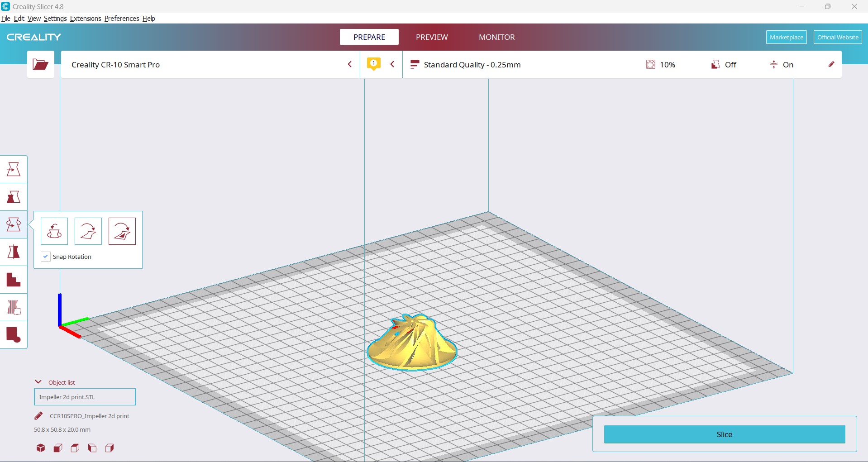868x462 pixels.
Task: Switch to 3D perspective view cube icon
Action: [x=41, y=448]
